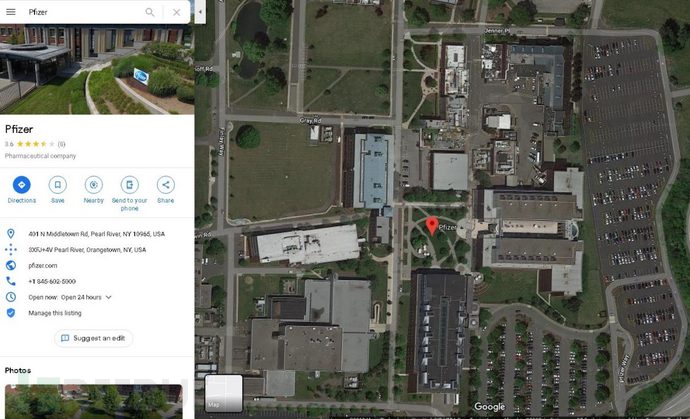Collapse the side panel arrow
This screenshot has height=419, width=690.
[x=200, y=12]
